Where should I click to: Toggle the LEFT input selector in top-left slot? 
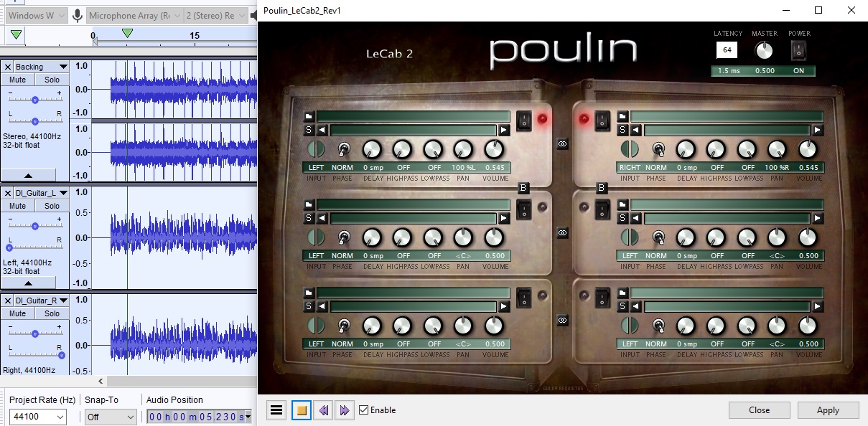coord(316,149)
